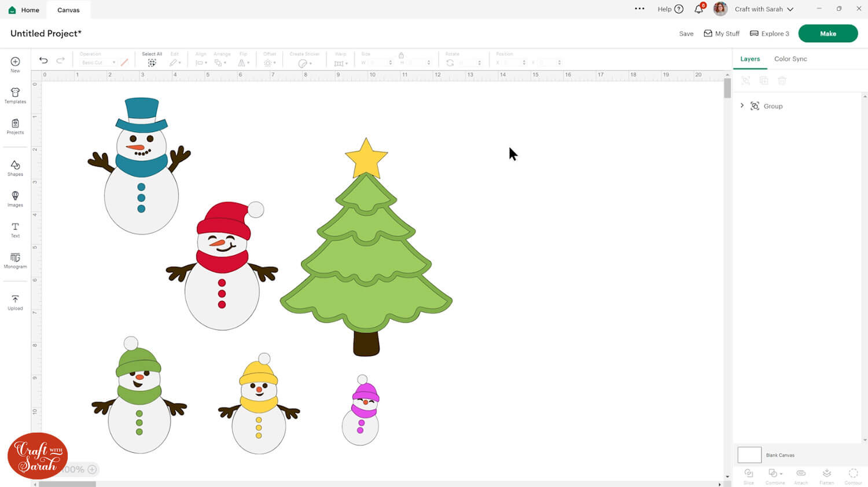Open the Images library

coord(15,199)
